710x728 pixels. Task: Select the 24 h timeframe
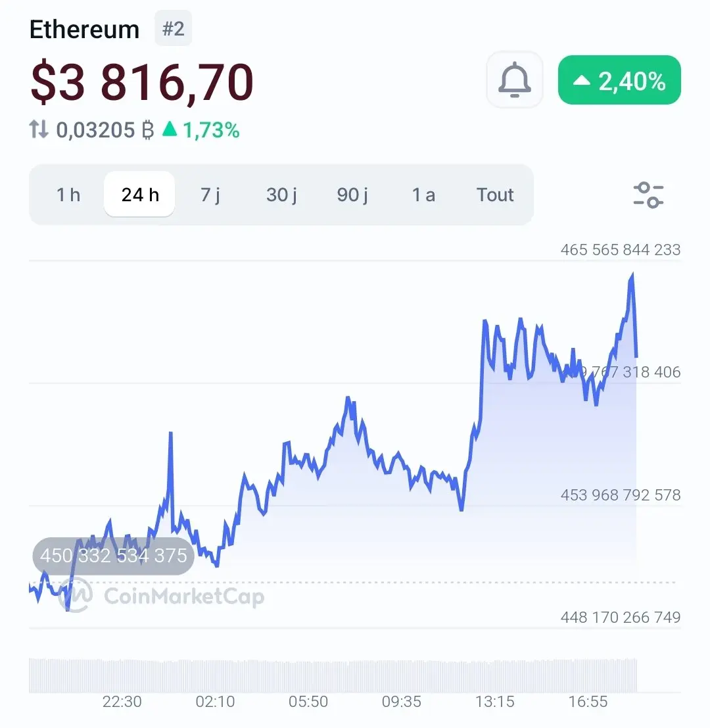139,195
